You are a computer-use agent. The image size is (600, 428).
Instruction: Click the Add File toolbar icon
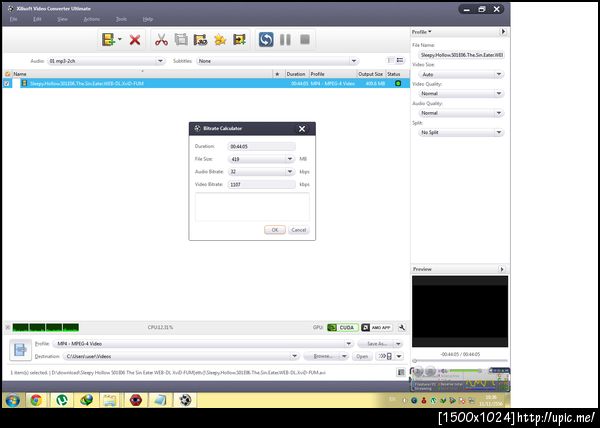(x=108, y=39)
